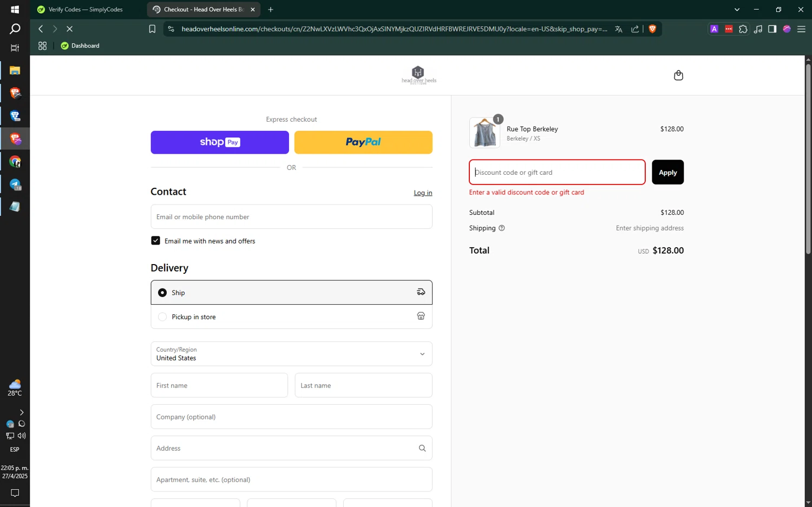Open the notifications center icon

15,493
